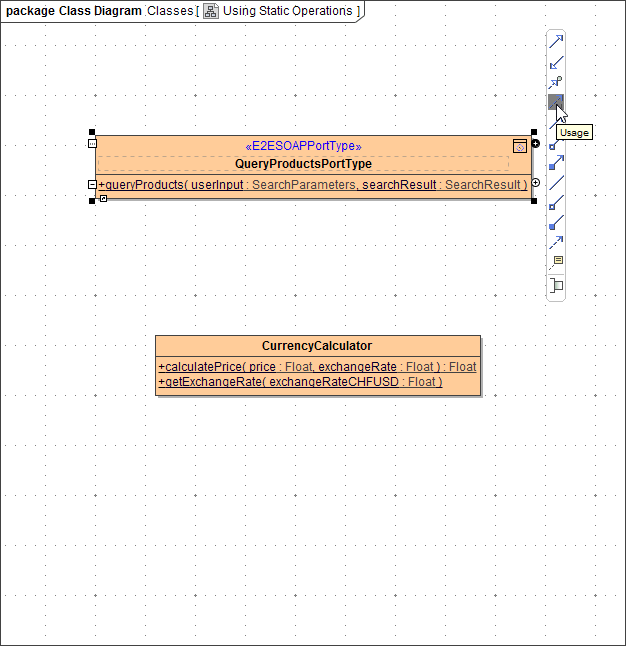Select the filled-square arrow icon below the Usage tooltip
626x646 pixels.
pyautogui.click(x=556, y=162)
